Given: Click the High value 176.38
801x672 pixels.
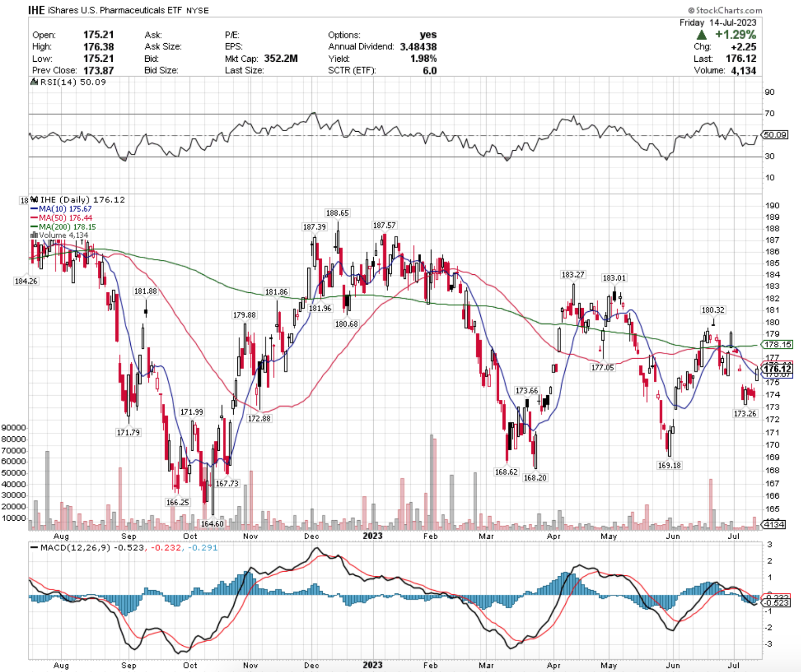Looking at the screenshot, I should (98, 46).
